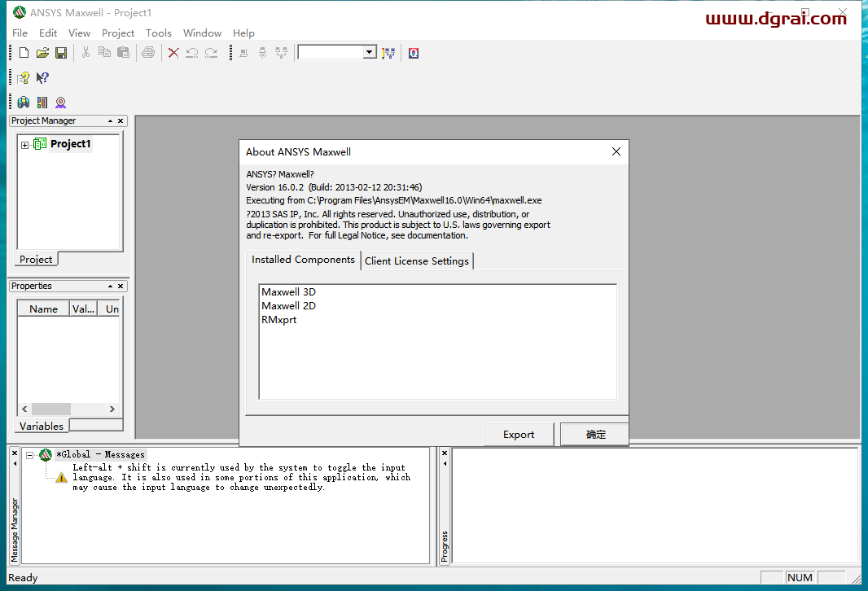The width and height of the screenshot is (868, 591).
Task: Select the Variables tab in Properties
Action: 42,426
